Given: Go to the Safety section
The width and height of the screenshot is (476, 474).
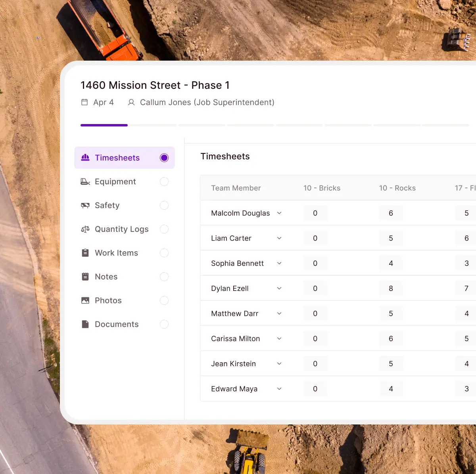Looking at the screenshot, I should tap(125, 205).
